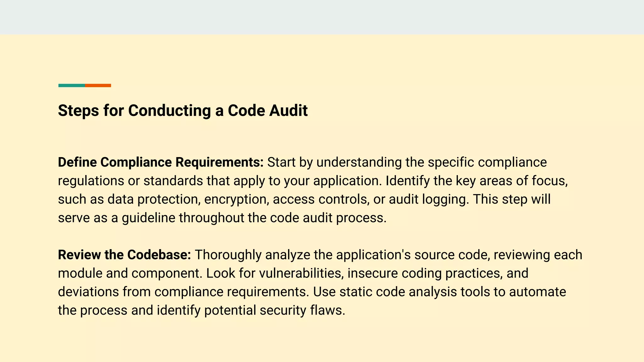This screenshot has height=362, width=644.
Task: Click the line beginning 'serve as a guideline'
Action: click(222, 218)
